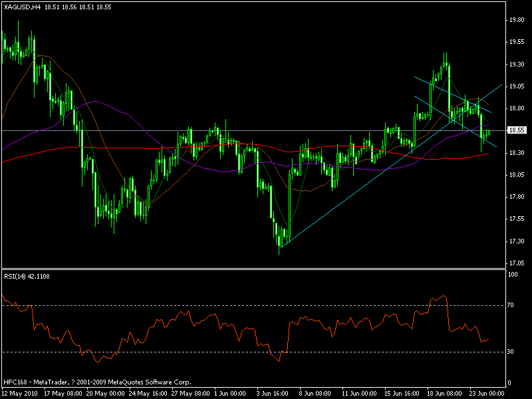Click the 18 Jun 08:00 time label
This screenshot has width=532, height=399.
click(444, 394)
